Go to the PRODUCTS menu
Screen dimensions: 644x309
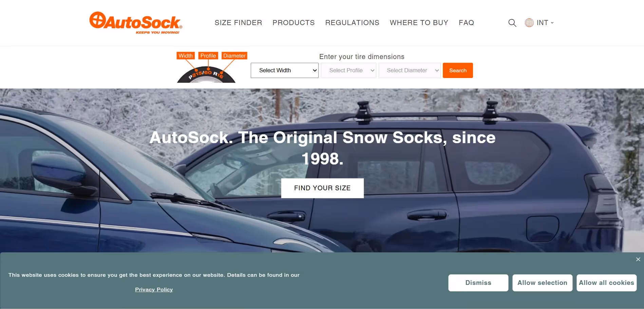(293, 23)
